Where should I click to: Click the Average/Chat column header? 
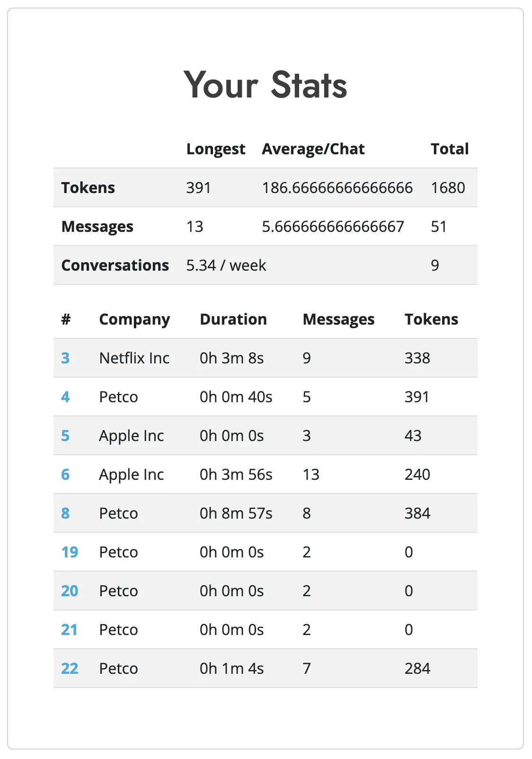[x=313, y=149]
